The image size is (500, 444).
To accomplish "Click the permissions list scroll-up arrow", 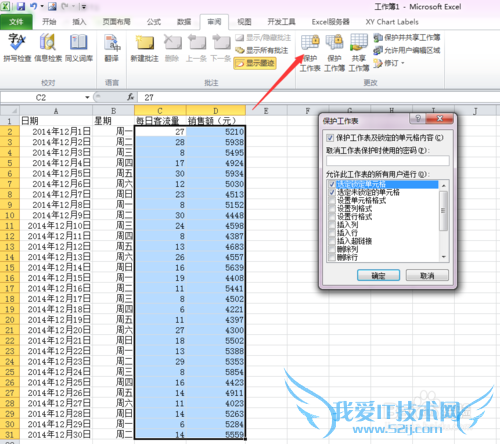I will (x=444, y=185).
